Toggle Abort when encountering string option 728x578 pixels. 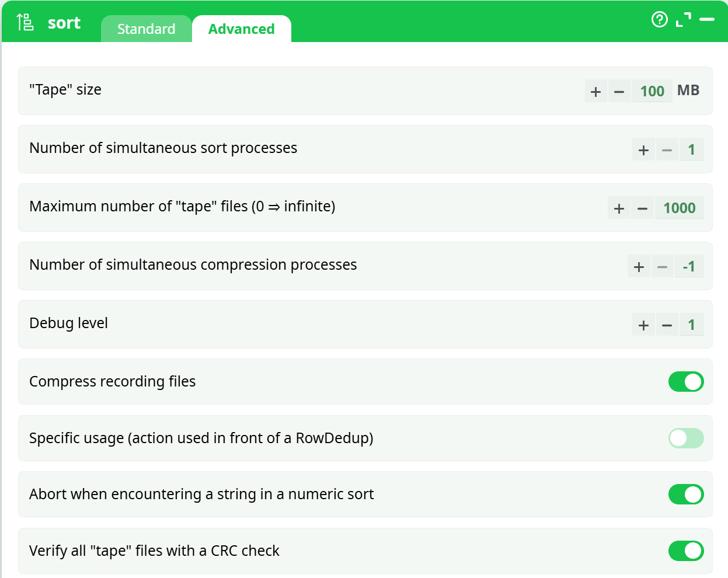(685, 495)
